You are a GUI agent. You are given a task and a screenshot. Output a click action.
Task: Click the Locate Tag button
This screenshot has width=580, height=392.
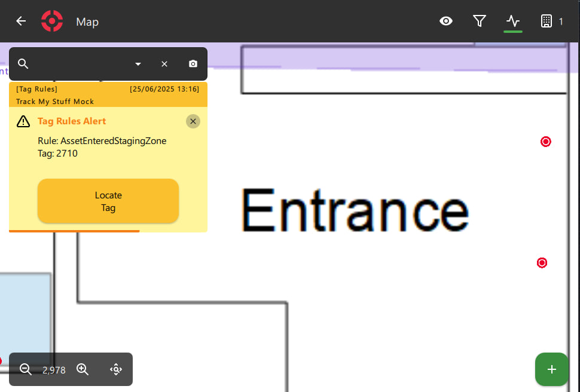108,201
